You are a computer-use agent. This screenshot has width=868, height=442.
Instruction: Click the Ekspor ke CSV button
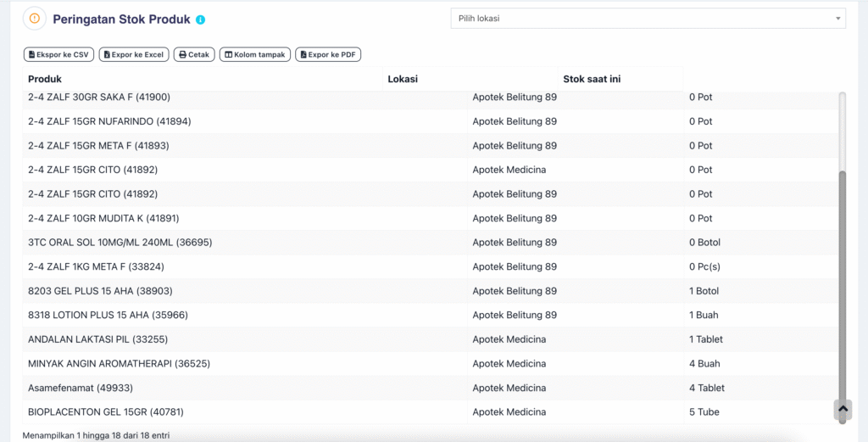(x=58, y=54)
